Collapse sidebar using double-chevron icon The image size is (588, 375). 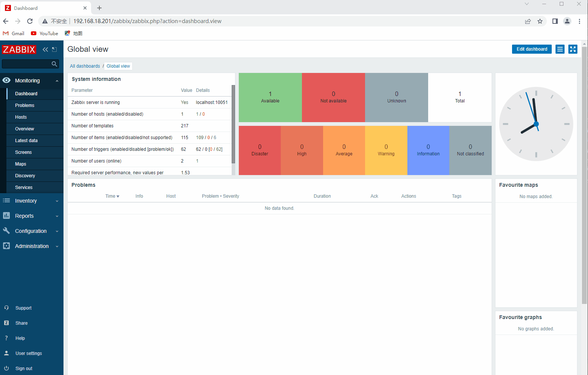[45, 50]
